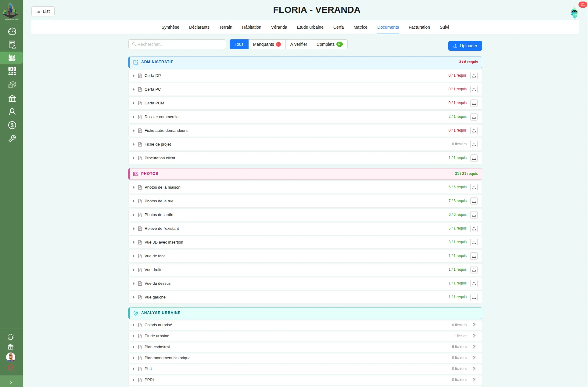Select the Complets filter
This screenshot has width=588, height=387.
pyautogui.click(x=329, y=44)
